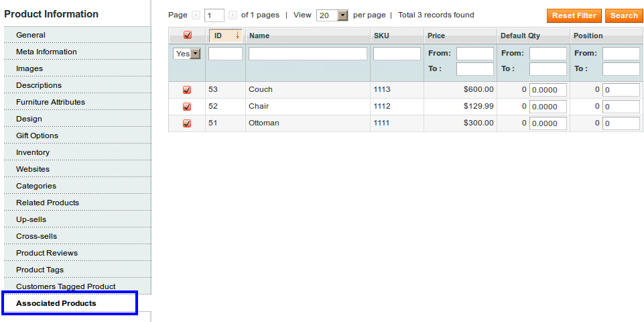Screen dimensions: 644x322
Task: Click the Chair product name
Action: (259, 106)
